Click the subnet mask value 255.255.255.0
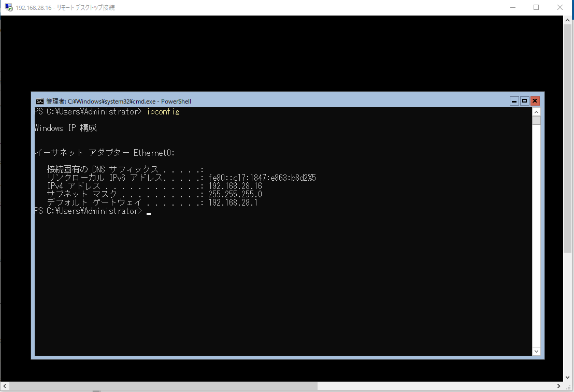This screenshot has height=392, width=574. (x=235, y=194)
